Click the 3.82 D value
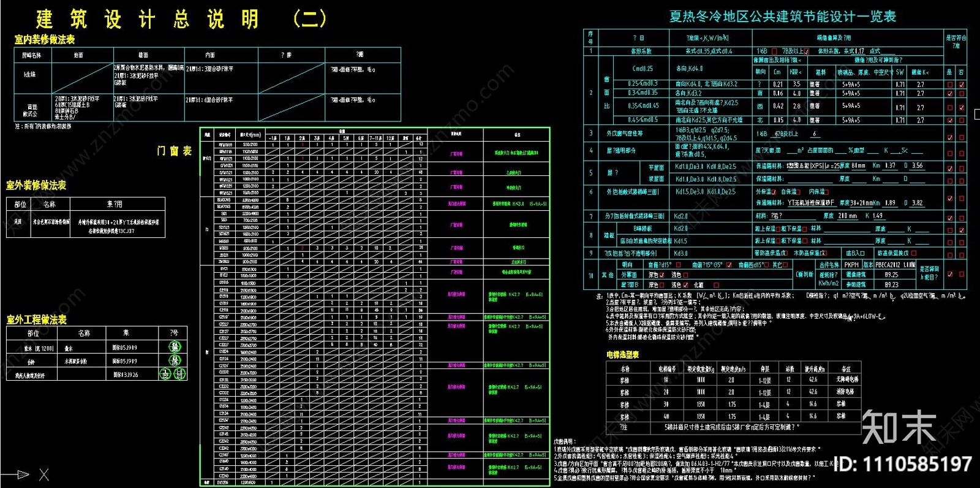 click(916, 203)
